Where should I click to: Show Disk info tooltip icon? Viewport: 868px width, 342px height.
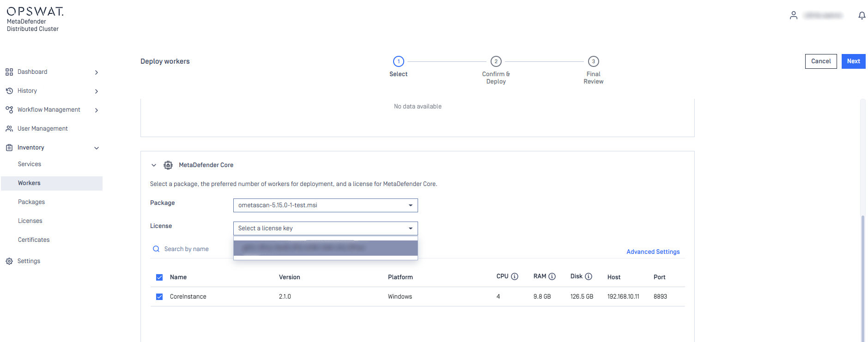click(x=589, y=276)
